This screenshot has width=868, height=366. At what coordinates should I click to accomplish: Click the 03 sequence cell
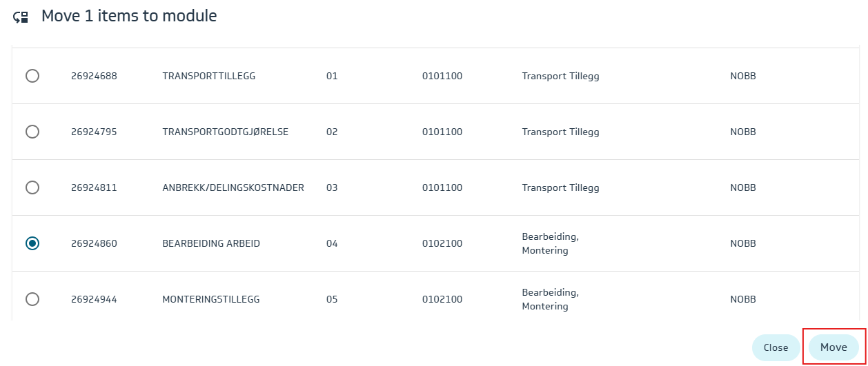(x=332, y=187)
